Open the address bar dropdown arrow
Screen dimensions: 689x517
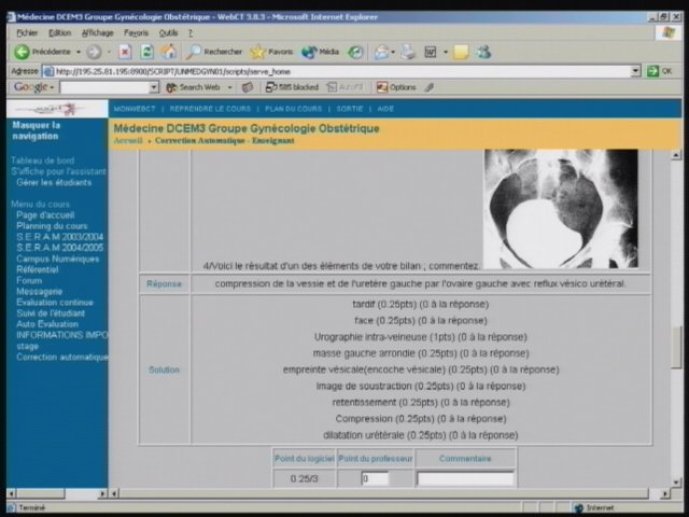coord(635,71)
